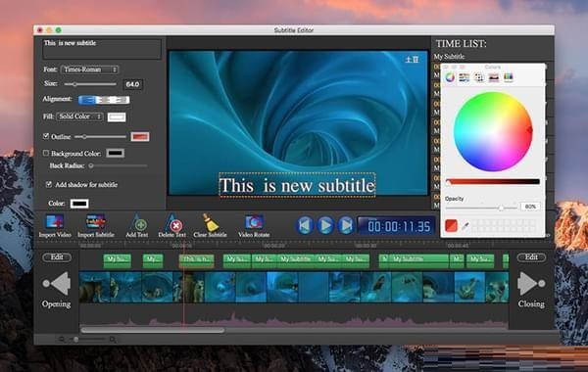The width and height of the screenshot is (588, 372).
Task: Click the Clear Subtitle broom icon
Action: pos(210,222)
